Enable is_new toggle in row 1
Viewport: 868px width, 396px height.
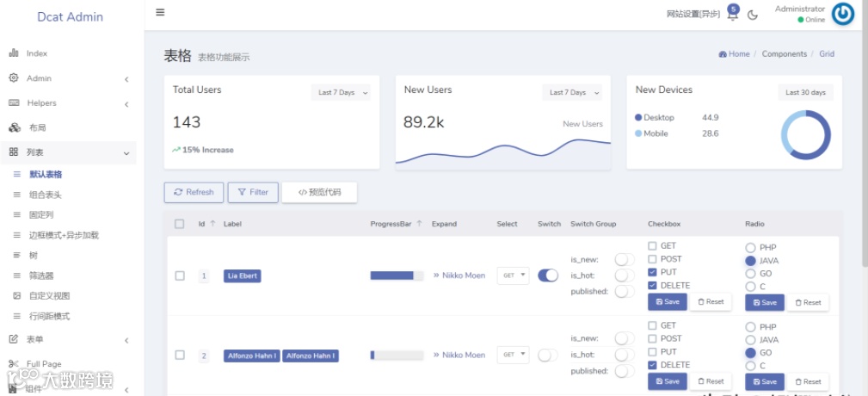[x=625, y=259]
